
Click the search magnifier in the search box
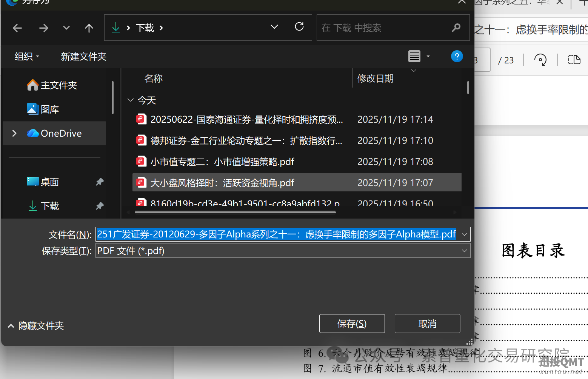pyautogui.click(x=456, y=28)
